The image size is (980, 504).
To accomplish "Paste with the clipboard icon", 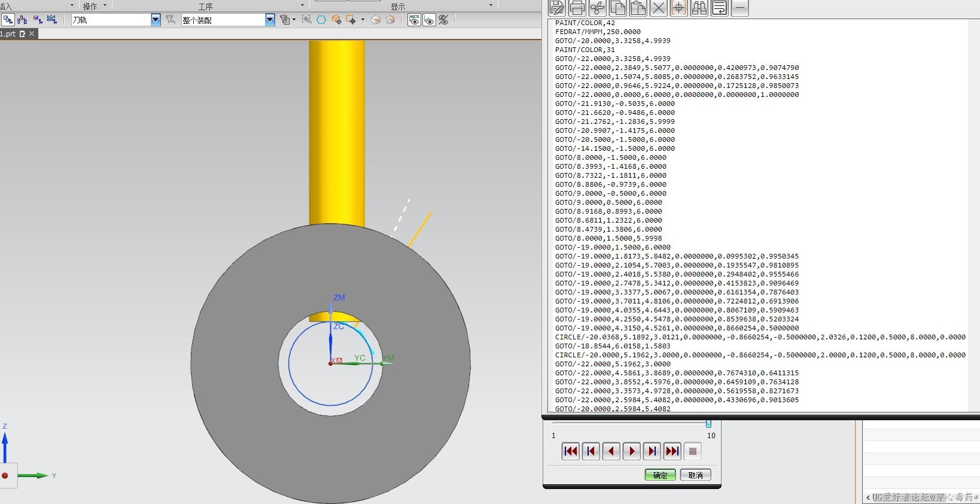I will point(638,8).
